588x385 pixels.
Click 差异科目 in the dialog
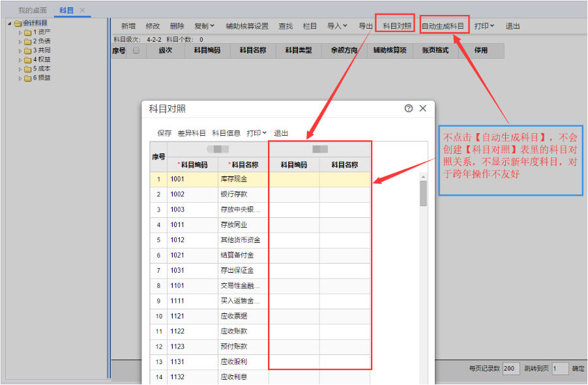[x=192, y=133]
